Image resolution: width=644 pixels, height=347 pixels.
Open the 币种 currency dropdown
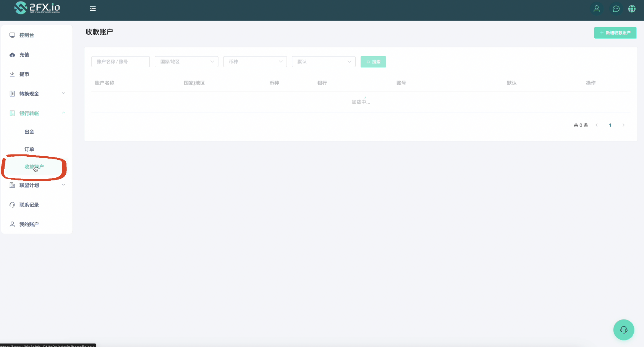pyautogui.click(x=255, y=62)
